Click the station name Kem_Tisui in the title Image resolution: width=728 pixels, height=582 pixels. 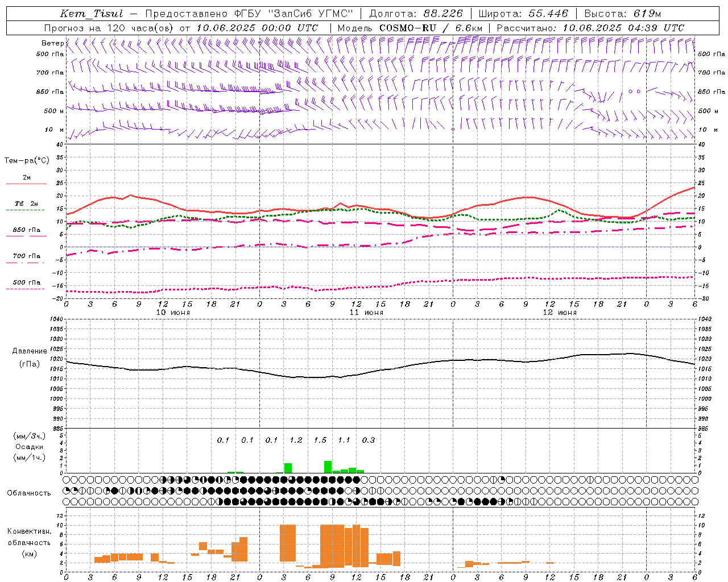tap(91, 14)
